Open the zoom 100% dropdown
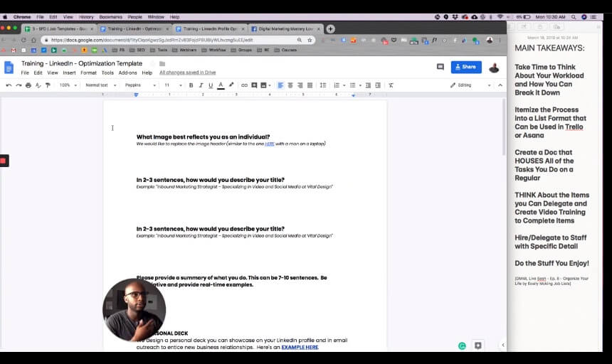Viewport: 612px width, 364px height. pos(68,85)
